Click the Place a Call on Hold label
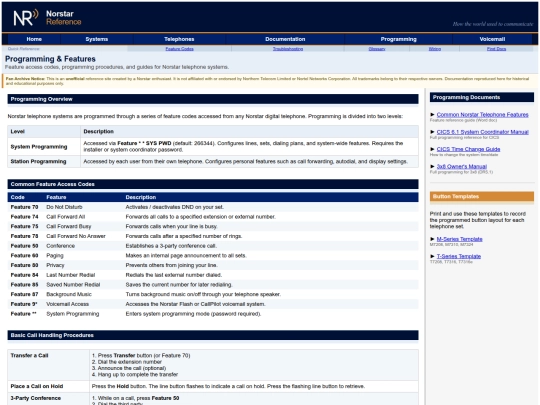 coord(37,386)
